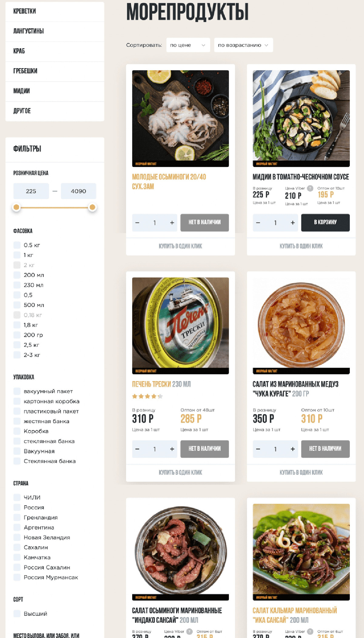
Task: Check the 0.5 кг packaging filter
Action: point(17,245)
